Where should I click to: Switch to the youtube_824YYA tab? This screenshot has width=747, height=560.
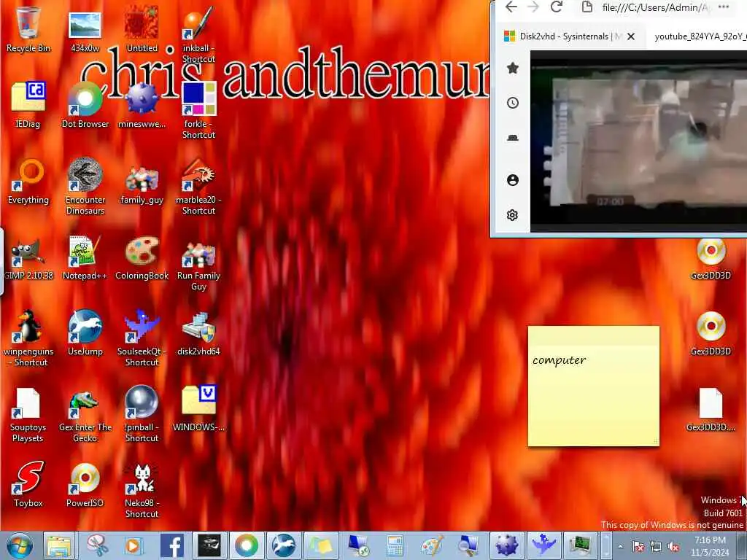[x=699, y=36]
